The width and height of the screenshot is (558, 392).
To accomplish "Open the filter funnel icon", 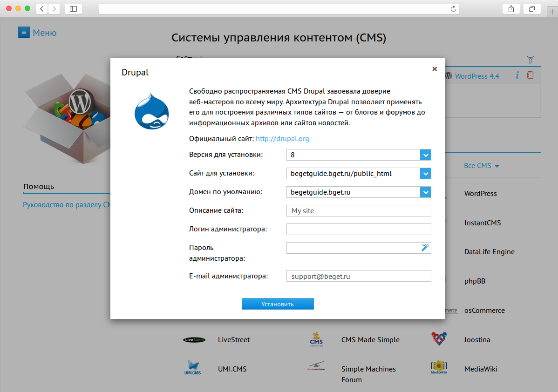I will (530, 60).
